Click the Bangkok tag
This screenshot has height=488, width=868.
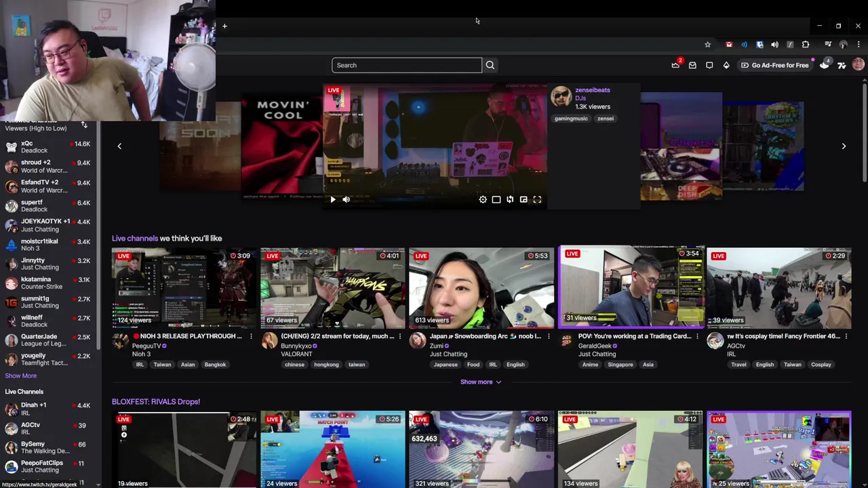[215, 365]
